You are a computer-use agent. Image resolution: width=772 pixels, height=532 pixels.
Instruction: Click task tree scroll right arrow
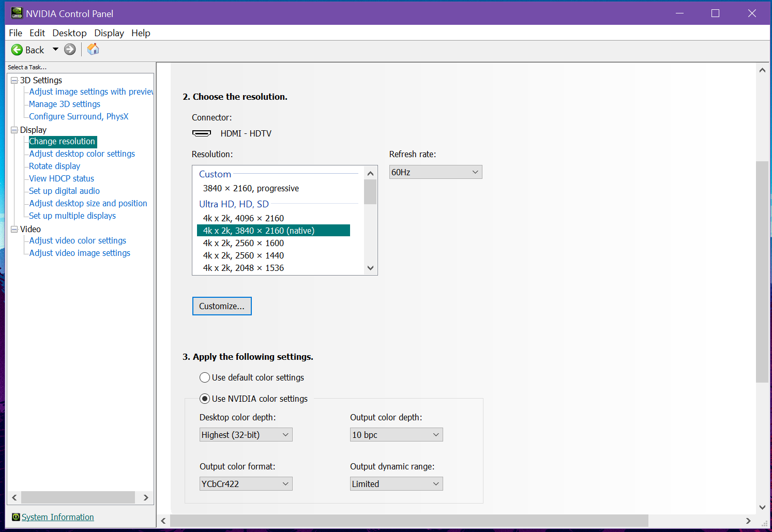pyautogui.click(x=146, y=497)
